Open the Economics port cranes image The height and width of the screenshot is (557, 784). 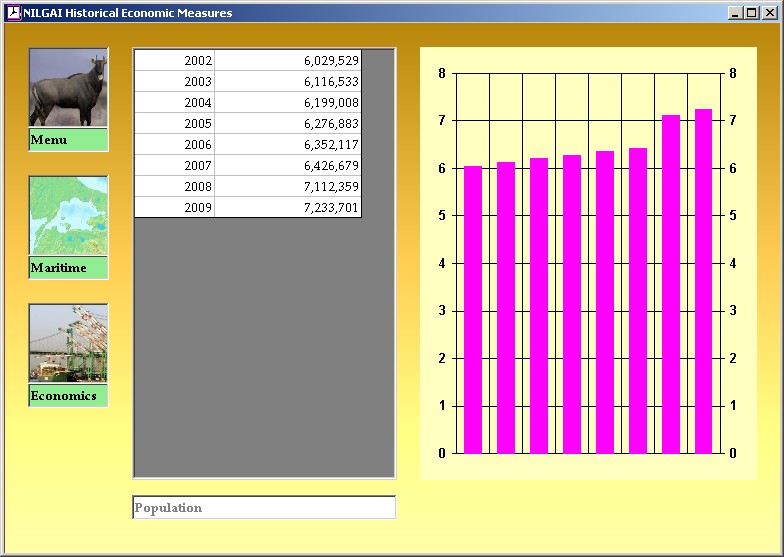pos(68,343)
